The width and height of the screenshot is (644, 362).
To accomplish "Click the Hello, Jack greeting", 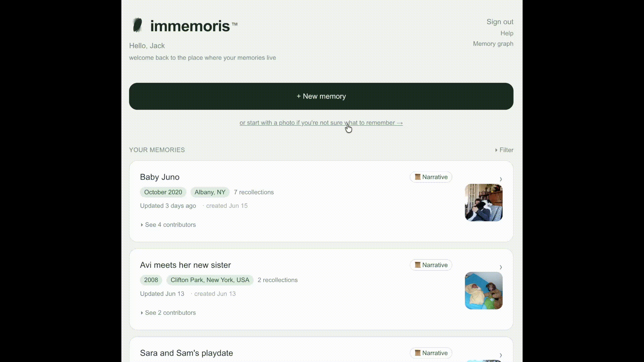I will 147,46.
